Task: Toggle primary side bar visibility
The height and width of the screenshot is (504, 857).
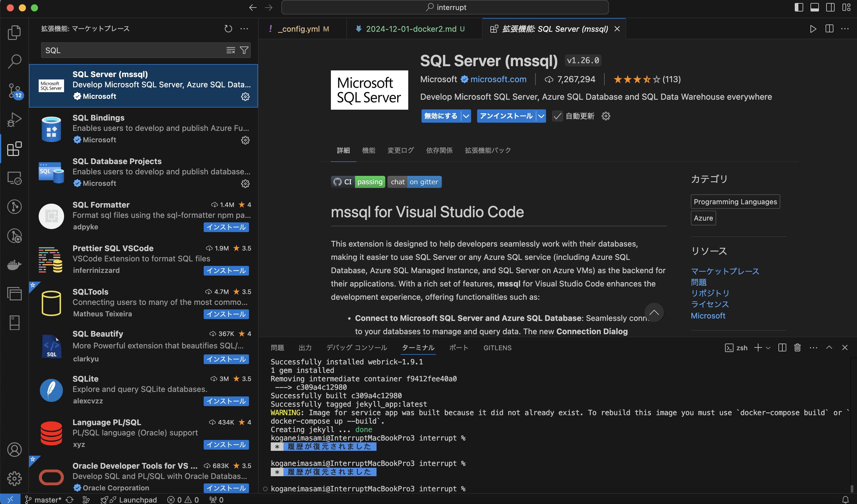Action: point(799,8)
